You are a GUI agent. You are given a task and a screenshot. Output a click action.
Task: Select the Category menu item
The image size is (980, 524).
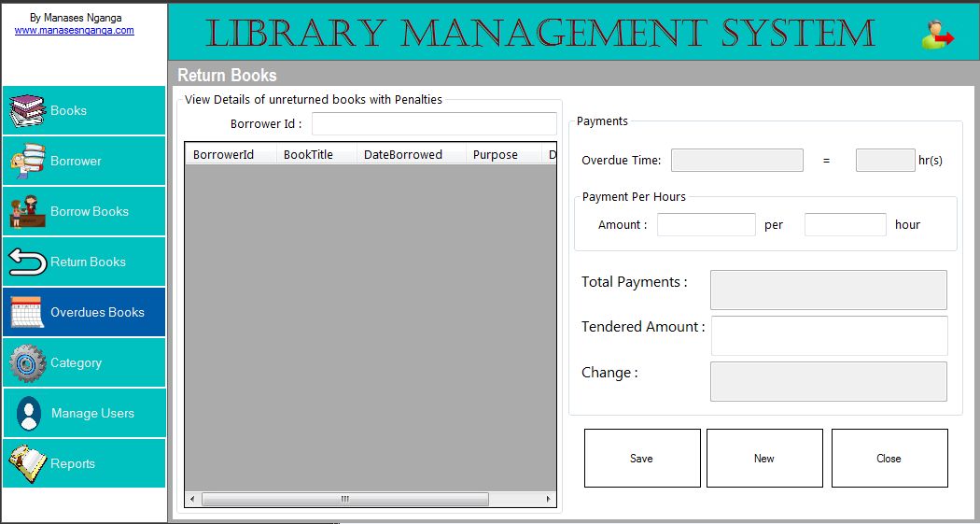(x=84, y=362)
